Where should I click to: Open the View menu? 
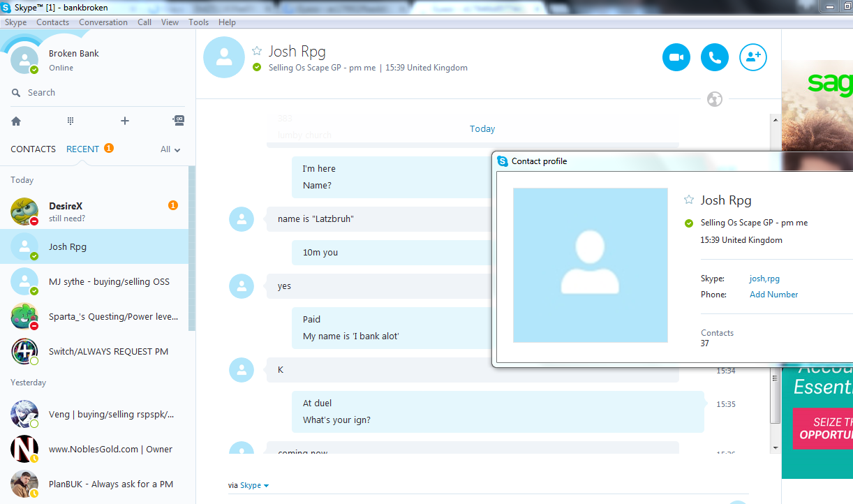point(170,22)
